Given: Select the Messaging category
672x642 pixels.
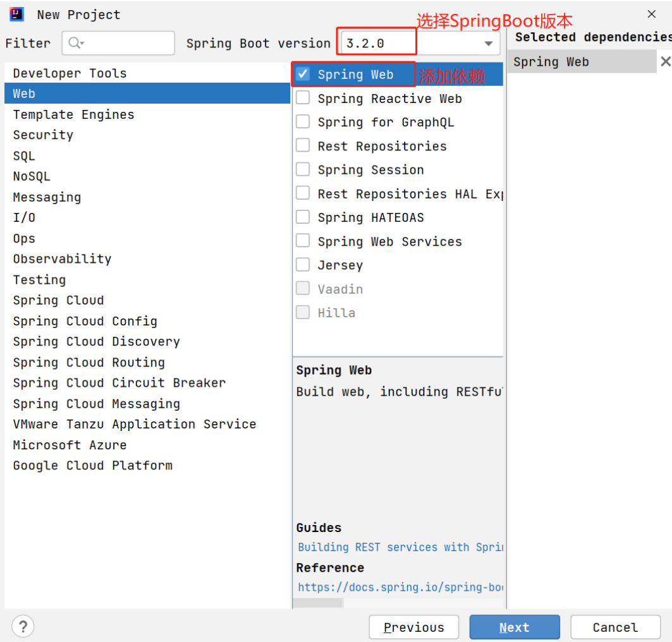Looking at the screenshot, I should [147, 197].
